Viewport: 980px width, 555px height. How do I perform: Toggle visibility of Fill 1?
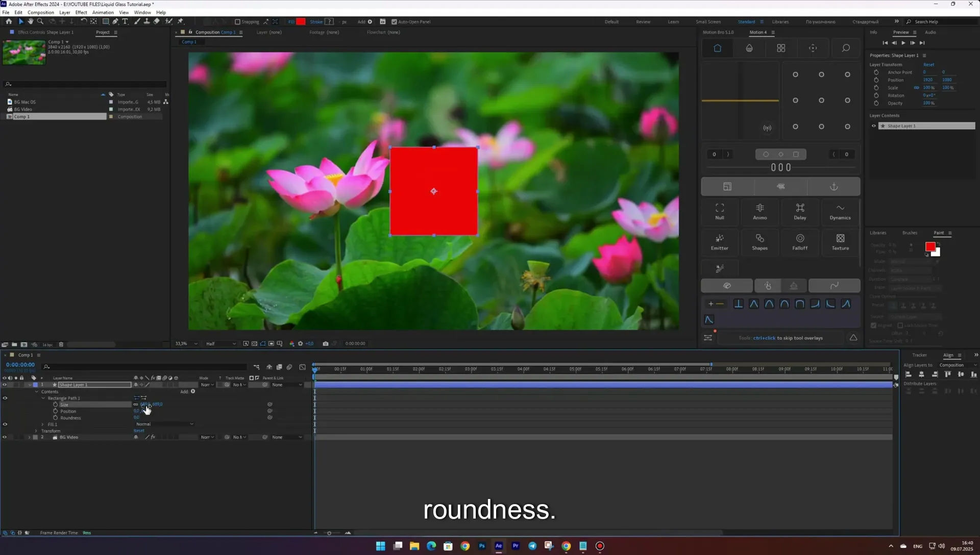[5, 424]
